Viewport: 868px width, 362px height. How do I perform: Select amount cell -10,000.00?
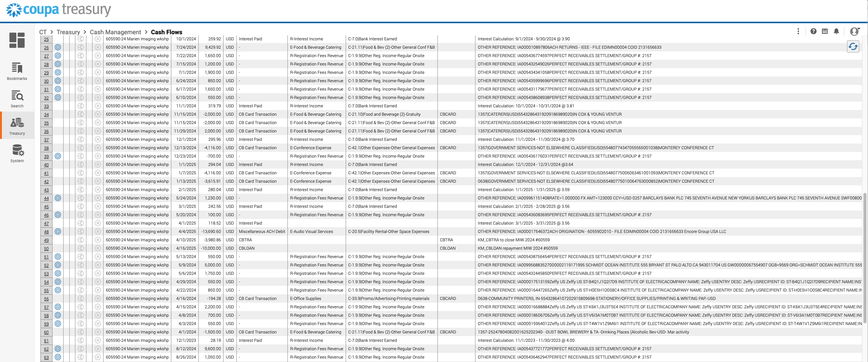[x=211, y=248]
